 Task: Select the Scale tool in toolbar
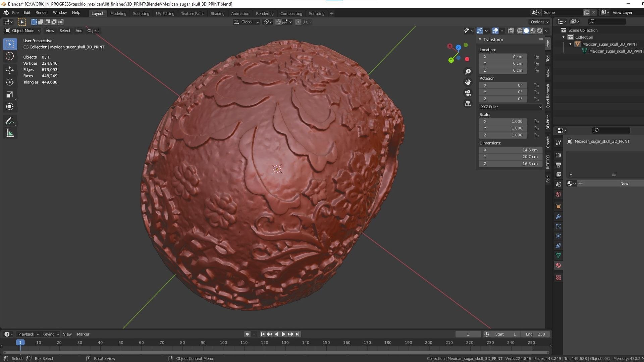click(x=10, y=95)
